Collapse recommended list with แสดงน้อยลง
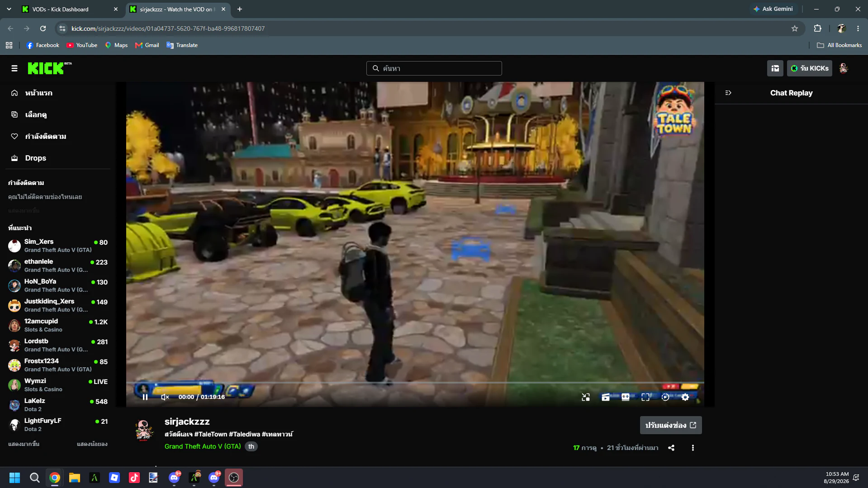The width and height of the screenshot is (868, 488). pos(92,444)
